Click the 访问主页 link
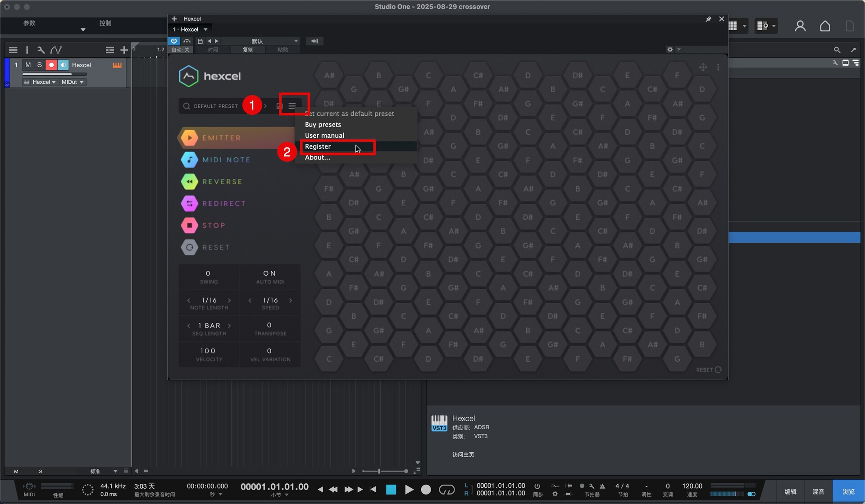The image size is (865, 504). pos(463,455)
